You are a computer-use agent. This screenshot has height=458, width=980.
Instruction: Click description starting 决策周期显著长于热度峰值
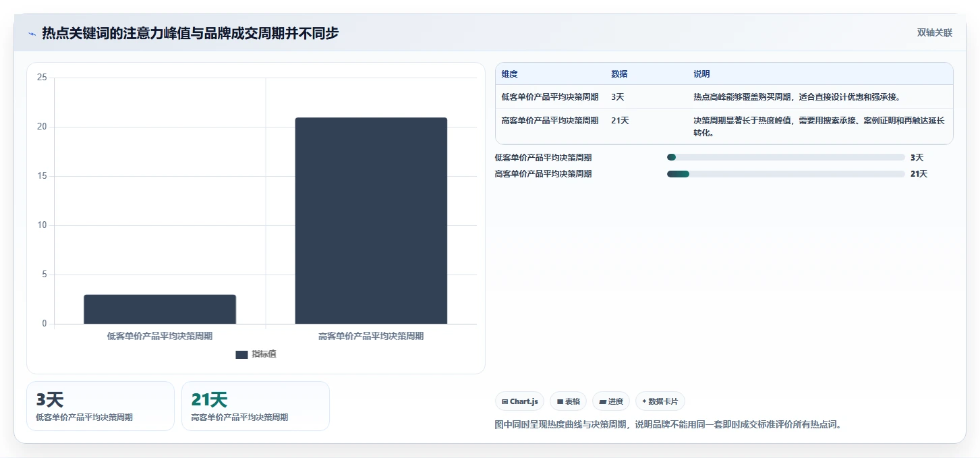pos(819,127)
